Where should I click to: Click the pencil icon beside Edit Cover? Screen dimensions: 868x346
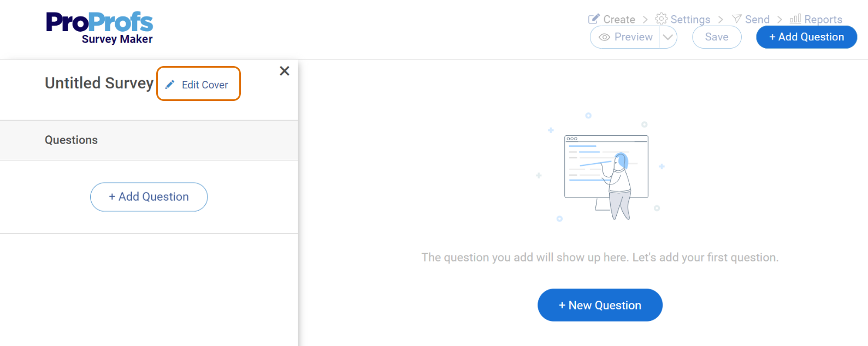(x=170, y=85)
